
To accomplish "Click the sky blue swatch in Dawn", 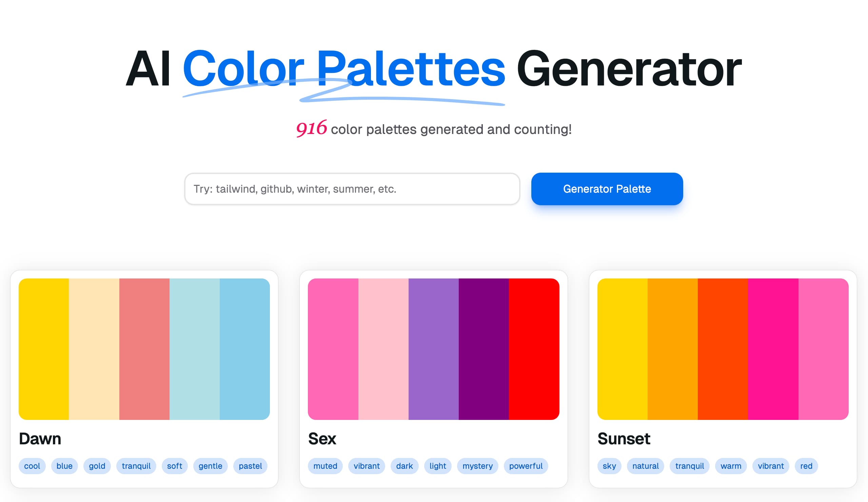I will [x=244, y=349].
